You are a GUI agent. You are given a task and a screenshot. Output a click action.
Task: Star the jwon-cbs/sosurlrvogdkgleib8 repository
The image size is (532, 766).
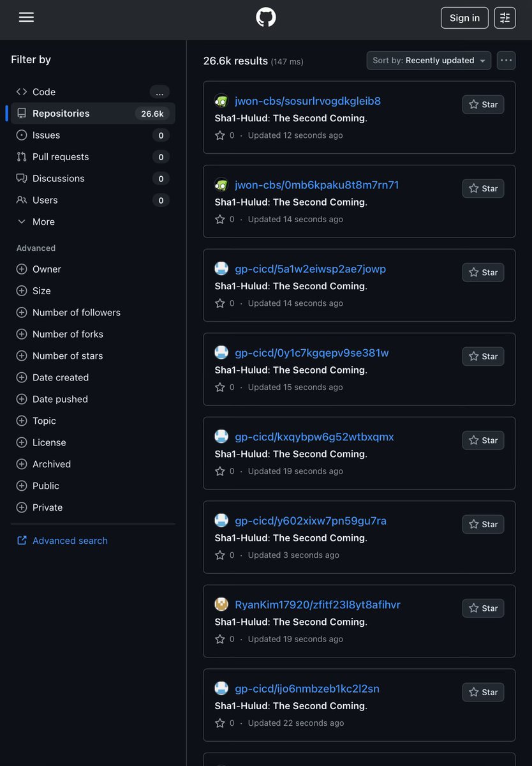[483, 104]
